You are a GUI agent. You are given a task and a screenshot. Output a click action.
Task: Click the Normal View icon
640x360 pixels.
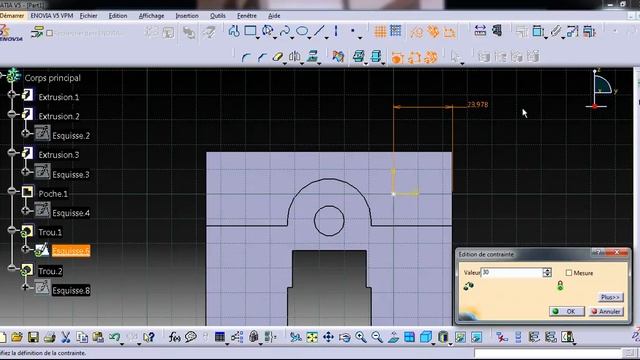click(x=393, y=337)
